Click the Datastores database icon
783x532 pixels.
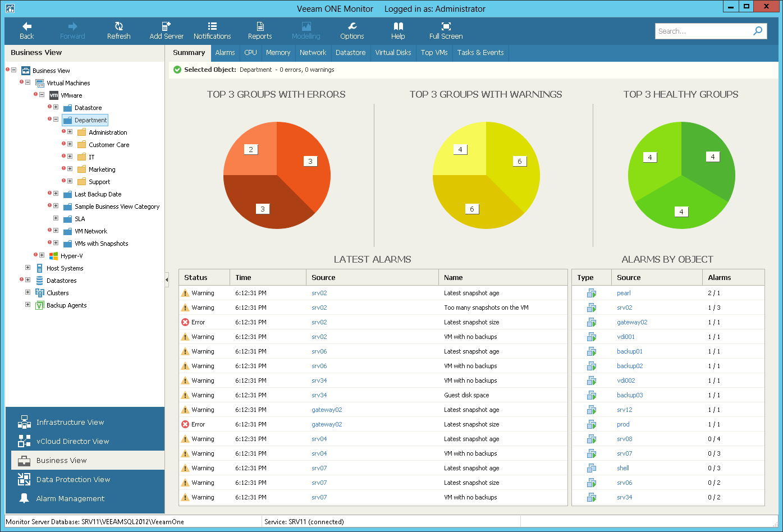39,281
